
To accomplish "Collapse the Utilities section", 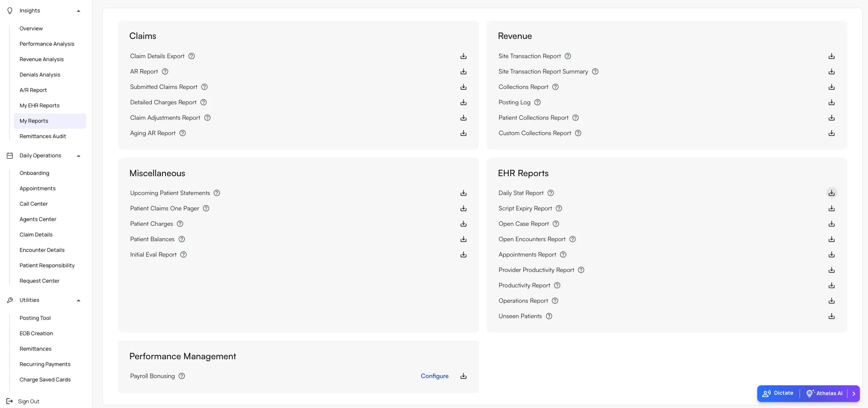I will click(x=79, y=300).
